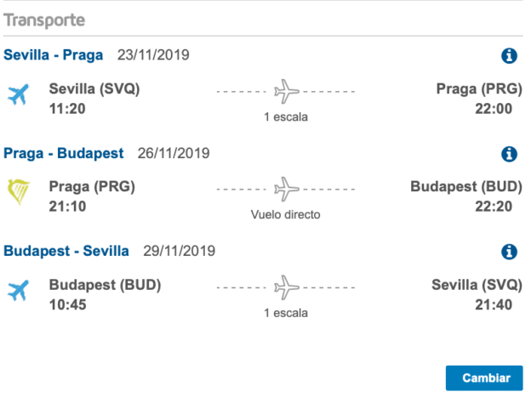531x420 pixels.
Task: Select the Transporte section title
Action: coord(44,20)
